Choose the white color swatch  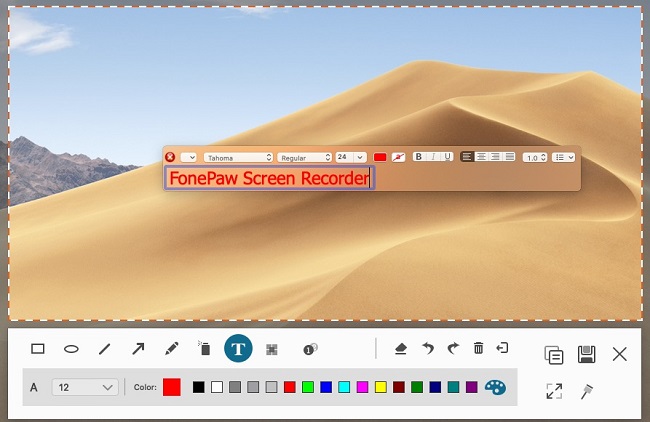pos(217,387)
